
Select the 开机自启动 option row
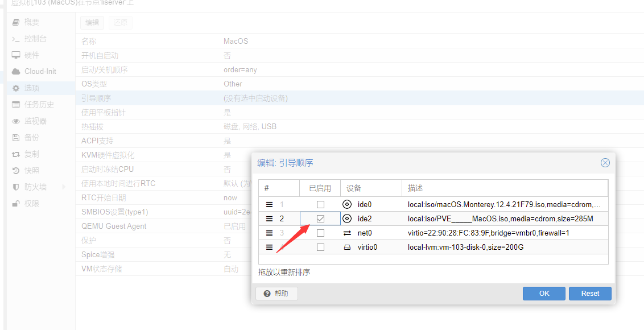point(360,56)
